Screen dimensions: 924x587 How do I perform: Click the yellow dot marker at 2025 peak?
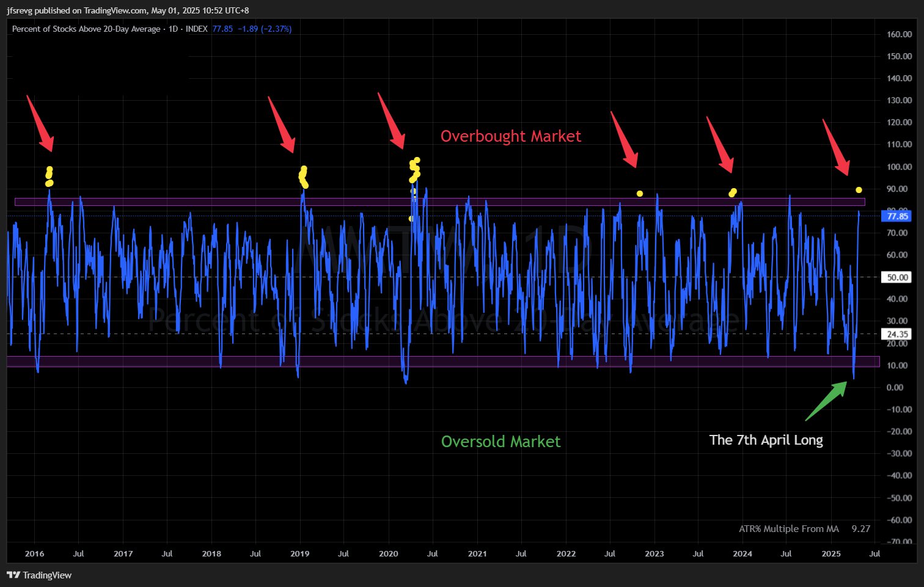(859, 190)
